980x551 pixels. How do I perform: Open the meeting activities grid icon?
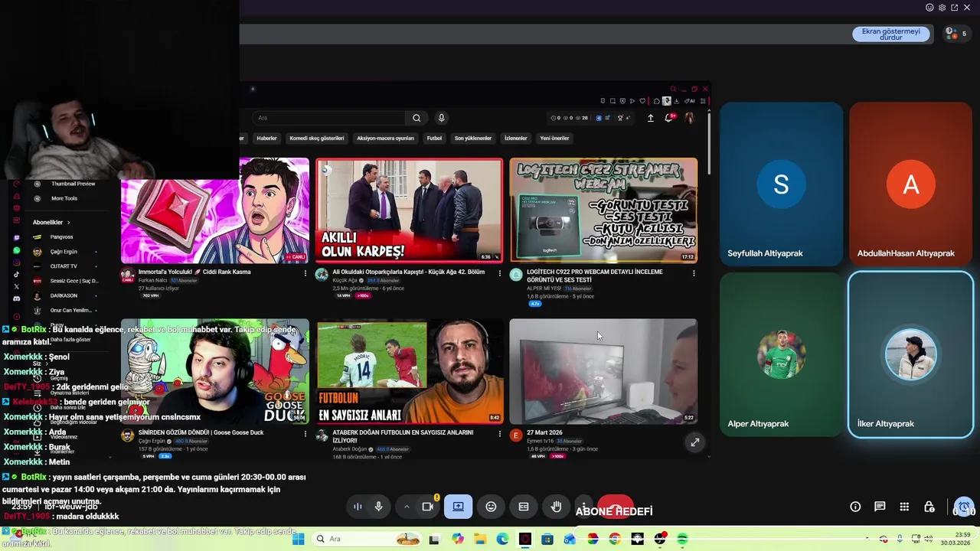[x=904, y=507]
